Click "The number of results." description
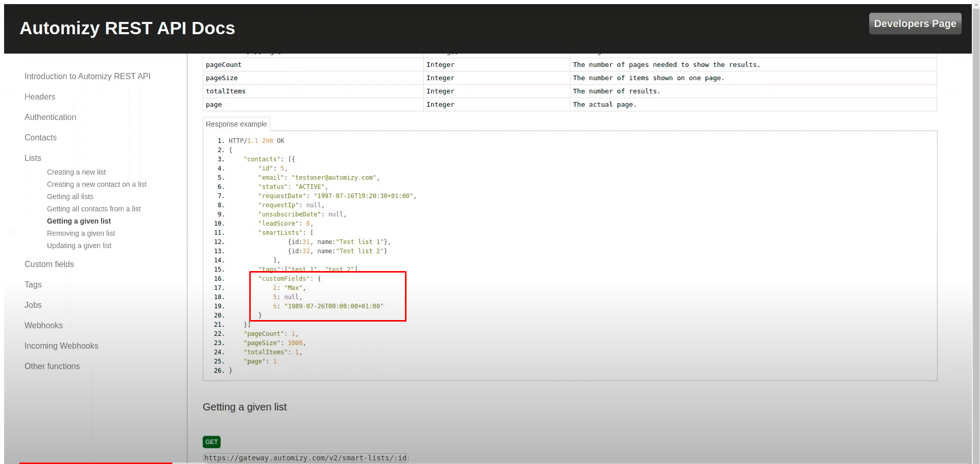This screenshot has height=464, width=980. [616, 91]
